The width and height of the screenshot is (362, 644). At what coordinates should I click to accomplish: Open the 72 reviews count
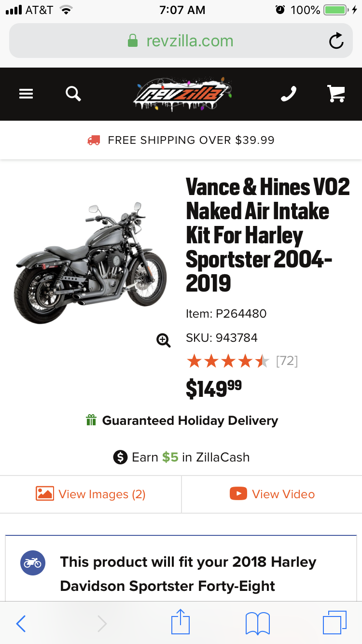pos(287,361)
